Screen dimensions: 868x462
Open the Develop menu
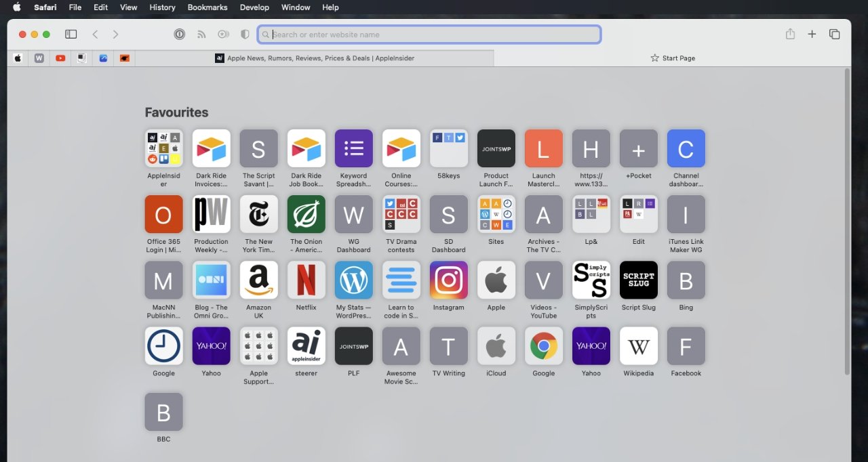pyautogui.click(x=254, y=7)
